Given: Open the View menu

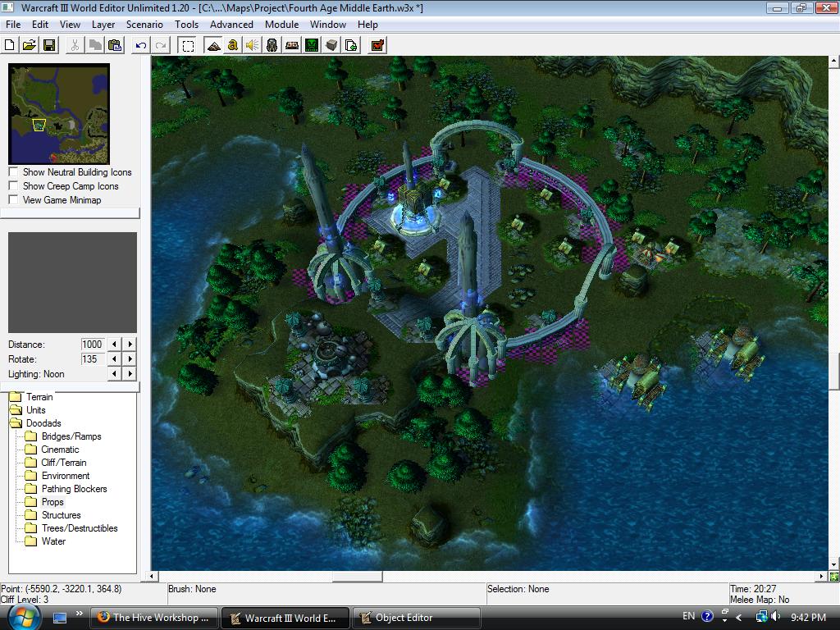Looking at the screenshot, I should [70, 25].
